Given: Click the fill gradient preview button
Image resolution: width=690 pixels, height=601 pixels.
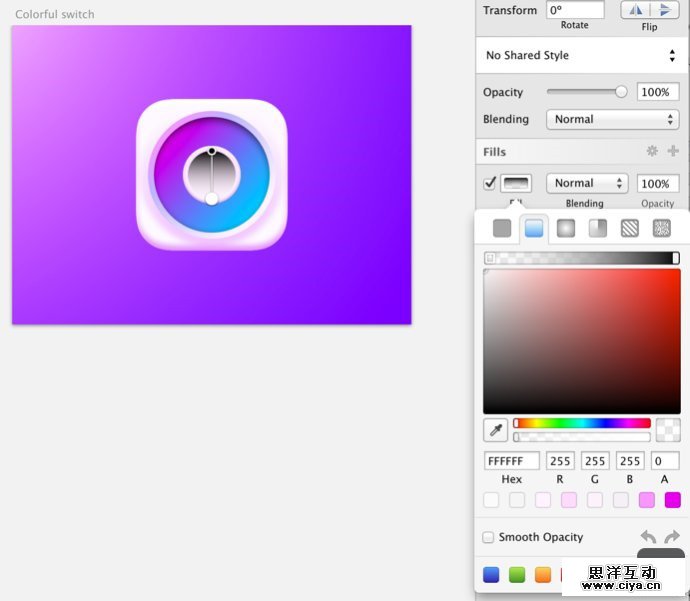Looking at the screenshot, I should pos(516,183).
